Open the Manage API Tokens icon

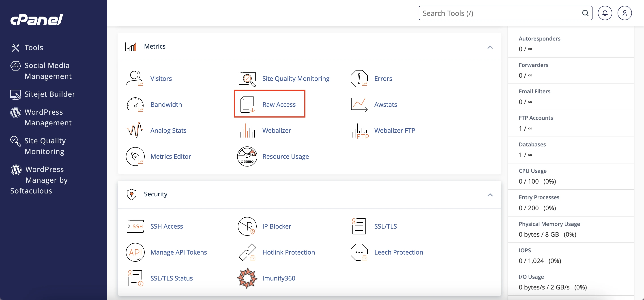(135, 252)
